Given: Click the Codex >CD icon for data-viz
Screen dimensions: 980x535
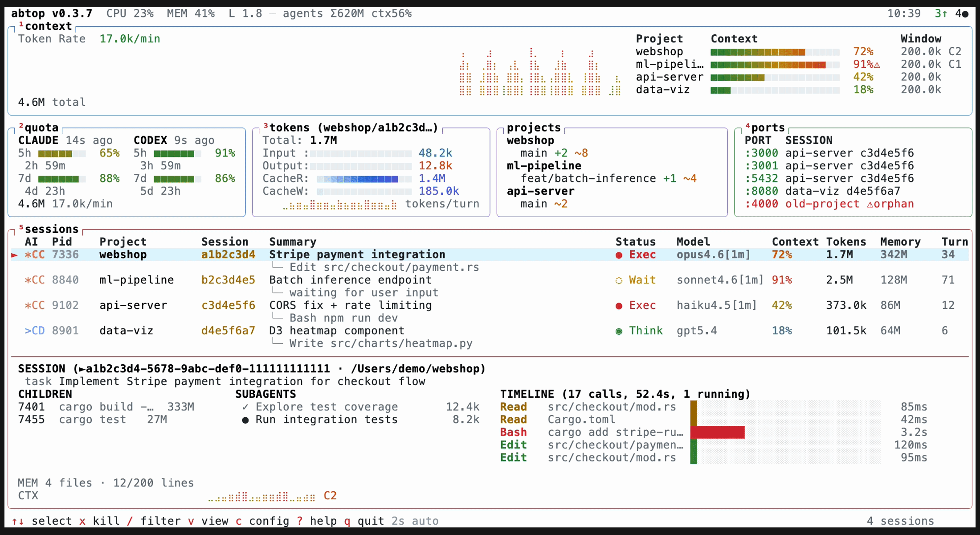Looking at the screenshot, I should tap(34, 331).
